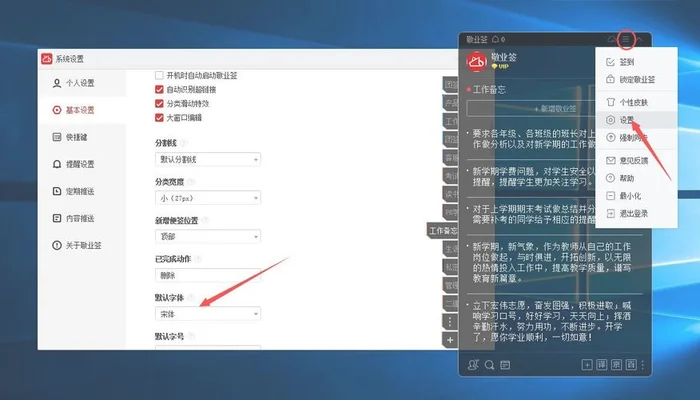Uncheck 分类滑动特效

click(159, 104)
